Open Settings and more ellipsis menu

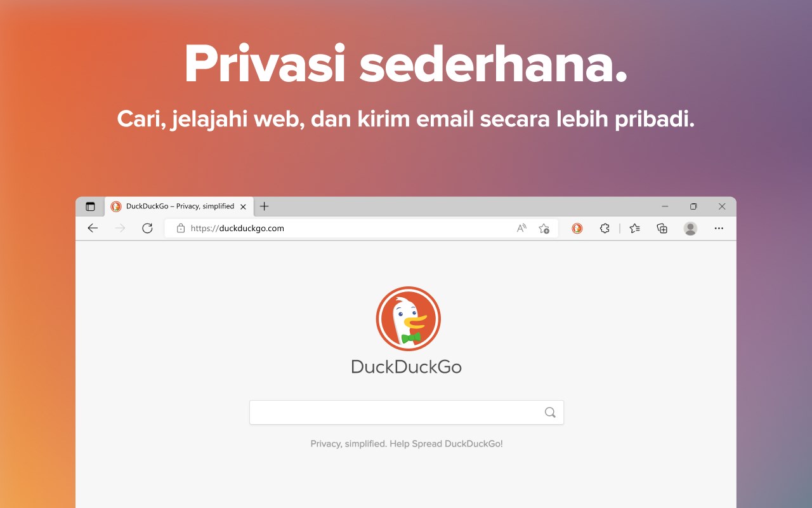(719, 228)
